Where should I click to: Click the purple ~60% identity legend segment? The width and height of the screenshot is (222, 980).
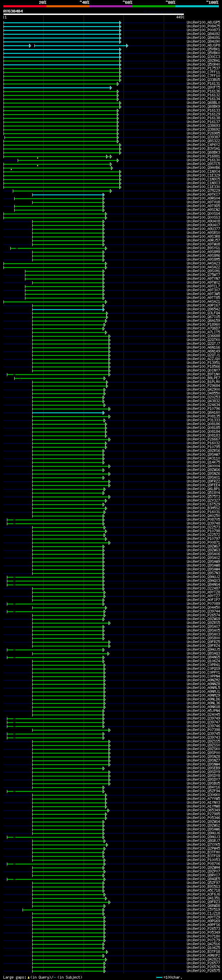(111, 6)
